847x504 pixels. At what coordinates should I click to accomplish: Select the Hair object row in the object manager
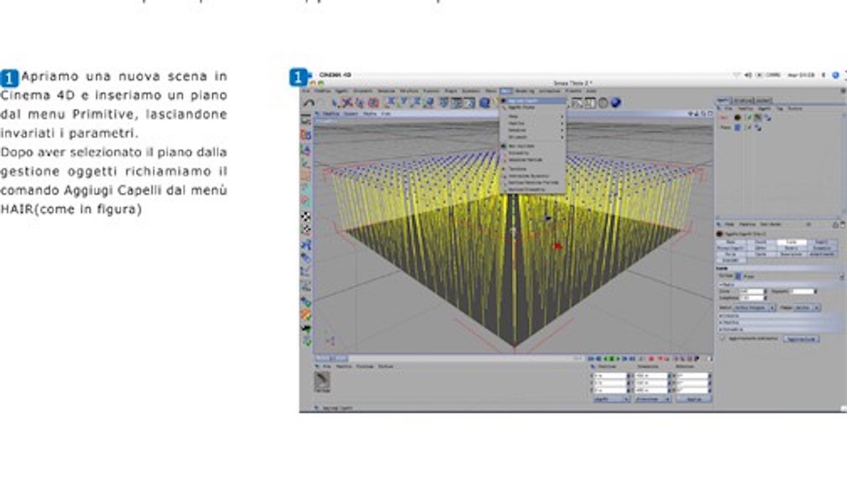click(x=724, y=118)
